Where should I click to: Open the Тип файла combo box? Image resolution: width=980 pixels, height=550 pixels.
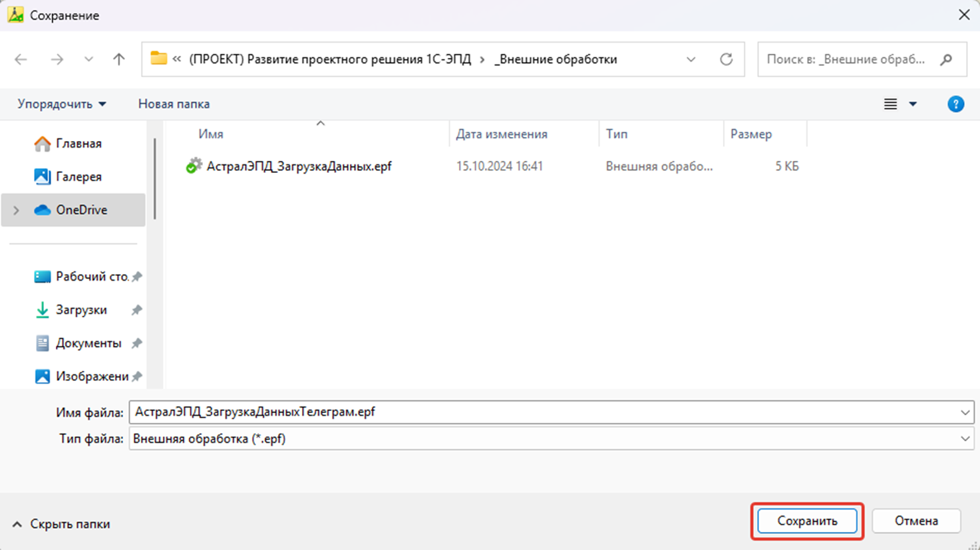[552, 439]
